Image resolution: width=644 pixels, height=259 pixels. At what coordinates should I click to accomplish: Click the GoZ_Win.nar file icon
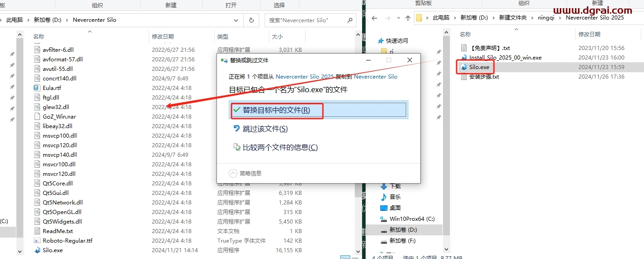(x=38, y=116)
